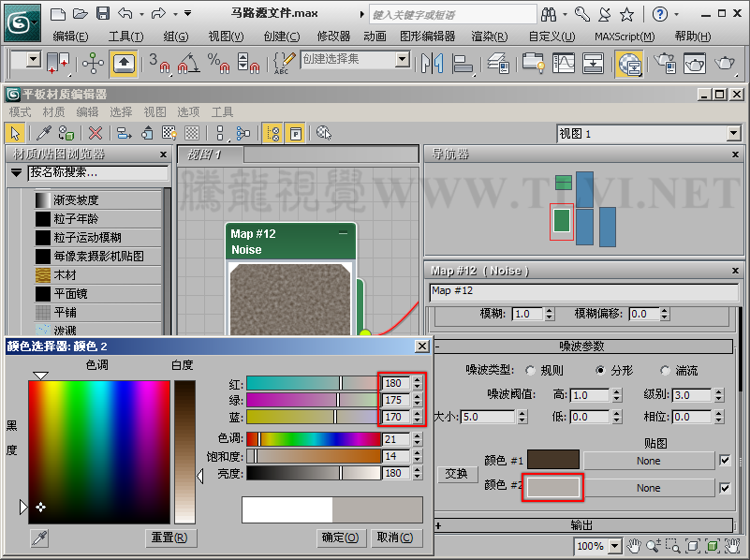The image size is (750, 560).
Task: Select the pan hand tool at bottom
Action: coord(634,546)
